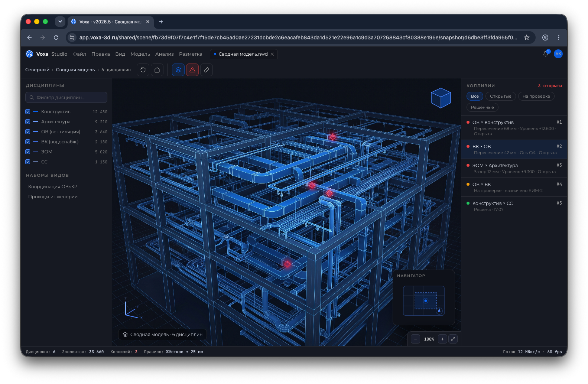Open the Анализ menu
This screenshot has width=588, height=384.
tap(165, 54)
